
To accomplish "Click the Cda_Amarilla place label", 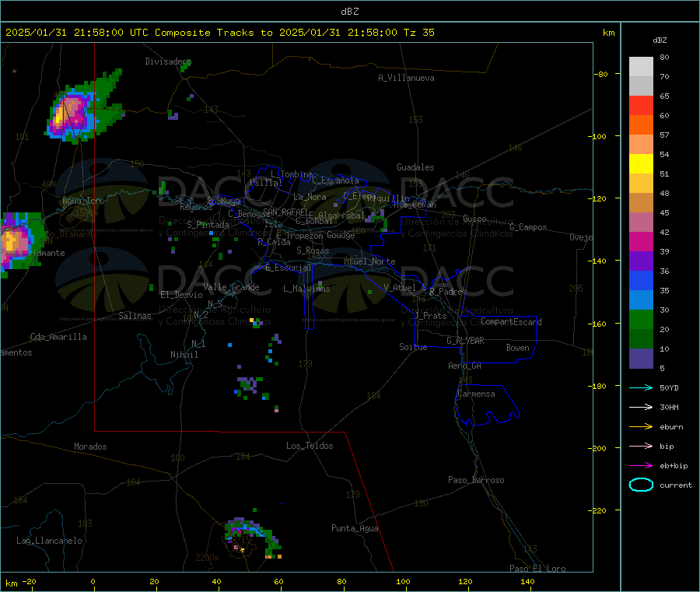I will [x=58, y=337].
